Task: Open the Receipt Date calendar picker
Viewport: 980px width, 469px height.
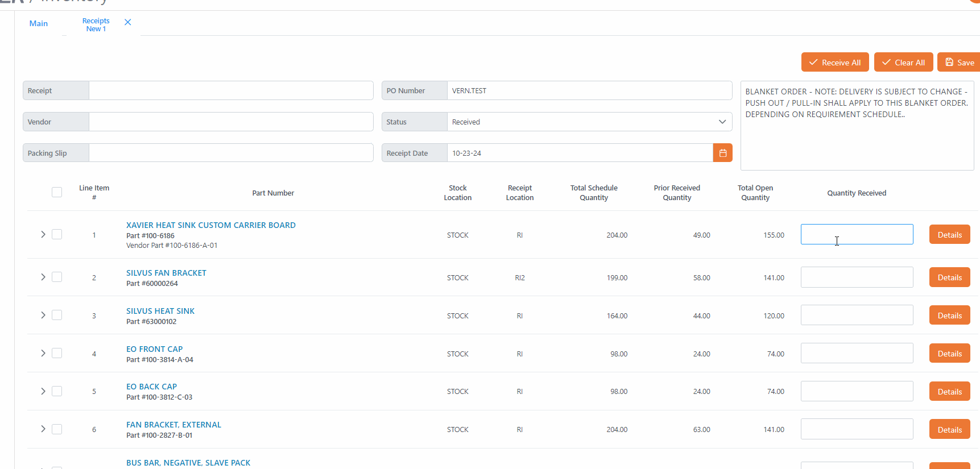Action: pos(722,153)
